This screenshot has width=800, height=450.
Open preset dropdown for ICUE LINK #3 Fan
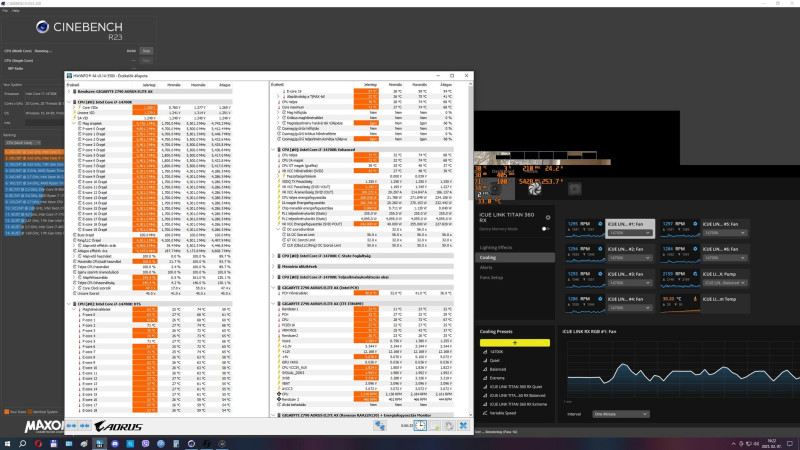(x=630, y=283)
